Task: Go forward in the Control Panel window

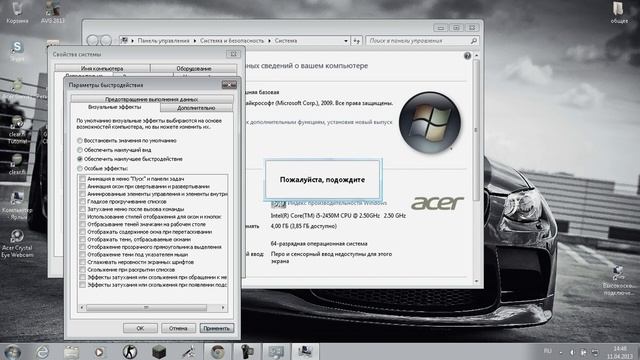Action: (x=106, y=40)
